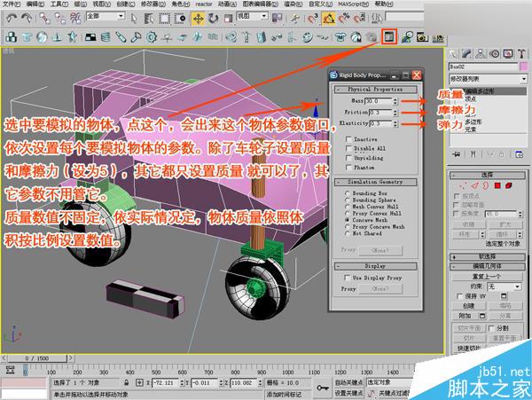Click the reactor Create Rigid Body Collection icon

pyautogui.click(x=11, y=37)
